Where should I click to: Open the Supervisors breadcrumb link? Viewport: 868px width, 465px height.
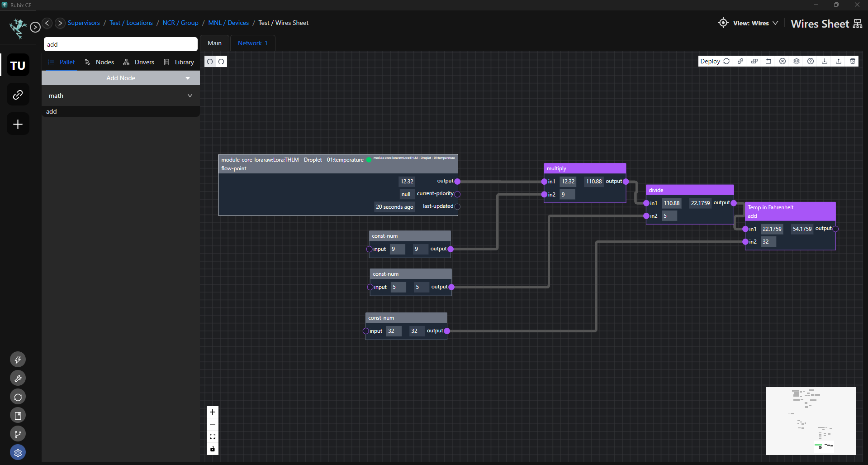click(84, 23)
